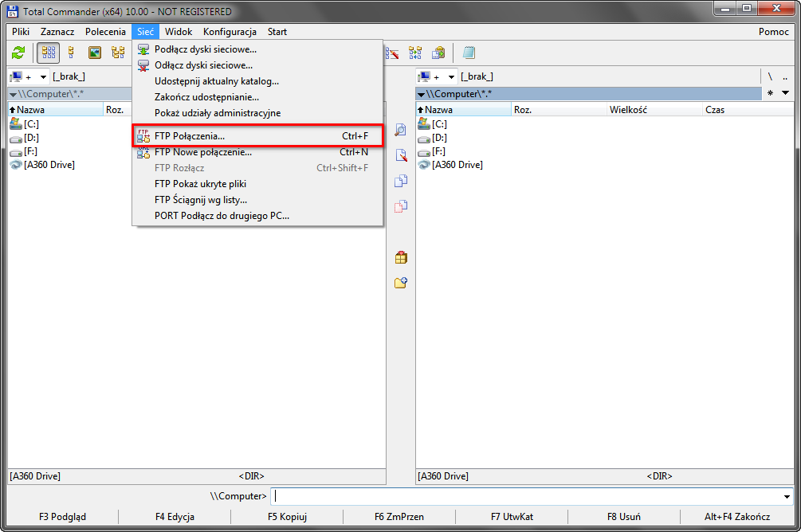This screenshot has height=532, width=801.
Task: Click the green Refresh arrows toolbar icon
Action: click(x=18, y=53)
